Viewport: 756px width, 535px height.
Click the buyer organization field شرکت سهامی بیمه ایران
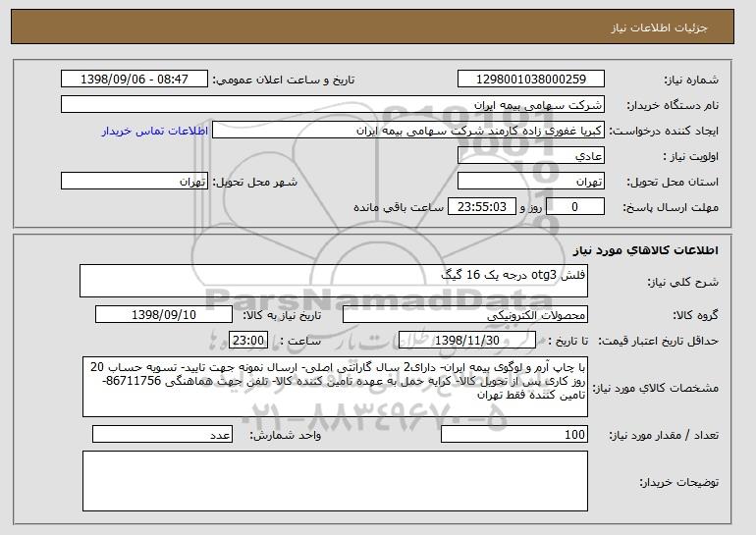tap(333, 105)
